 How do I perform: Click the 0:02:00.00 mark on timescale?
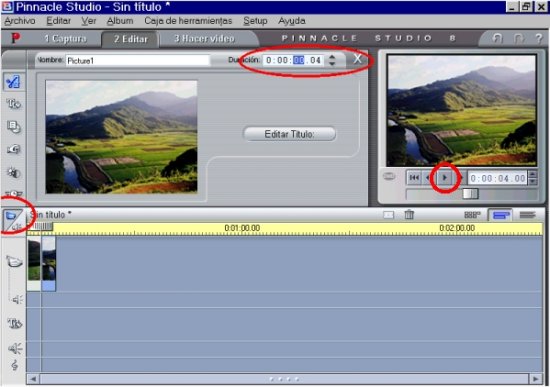click(x=457, y=228)
